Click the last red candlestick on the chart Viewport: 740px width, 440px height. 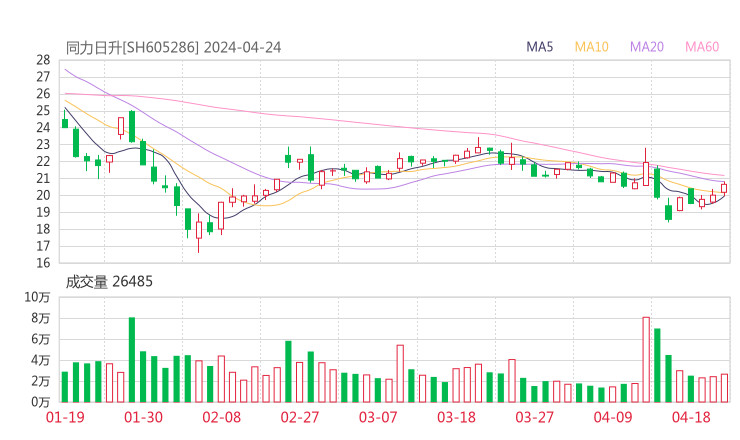click(x=724, y=188)
